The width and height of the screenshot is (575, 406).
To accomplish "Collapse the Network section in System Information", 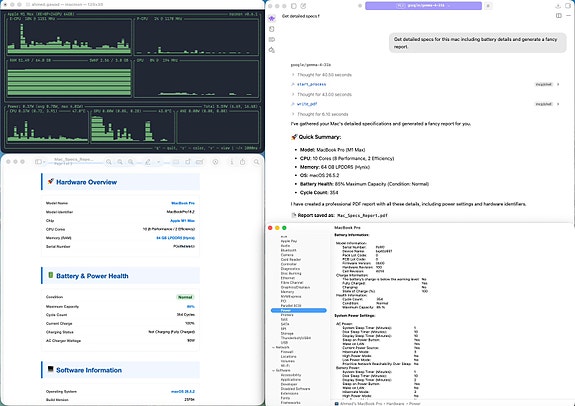I will [x=273, y=347].
